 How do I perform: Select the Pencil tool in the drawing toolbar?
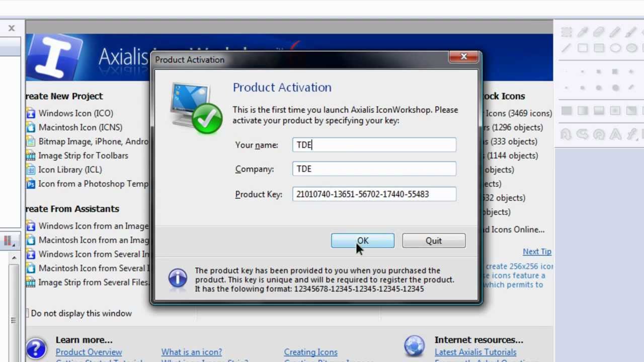tap(615, 32)
